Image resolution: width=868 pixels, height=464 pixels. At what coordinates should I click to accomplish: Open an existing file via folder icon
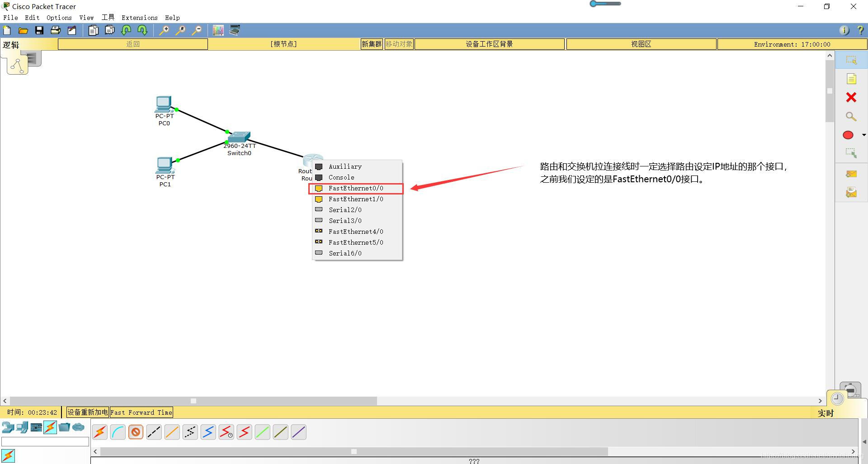(23, 30)
